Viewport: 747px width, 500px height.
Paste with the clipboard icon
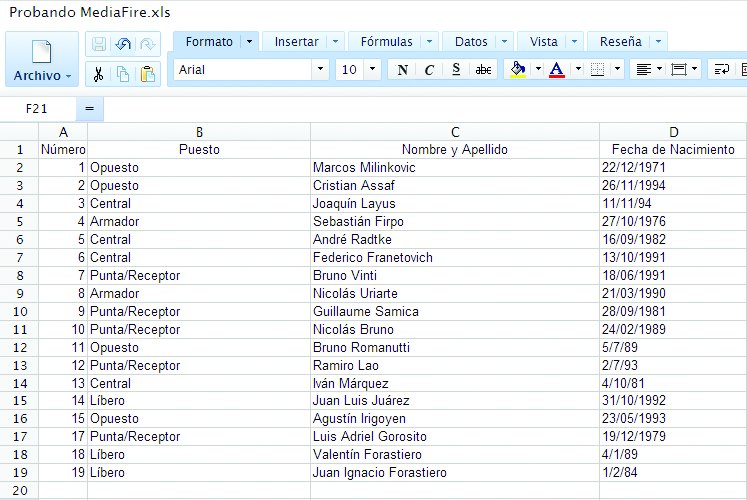(148, 74)
